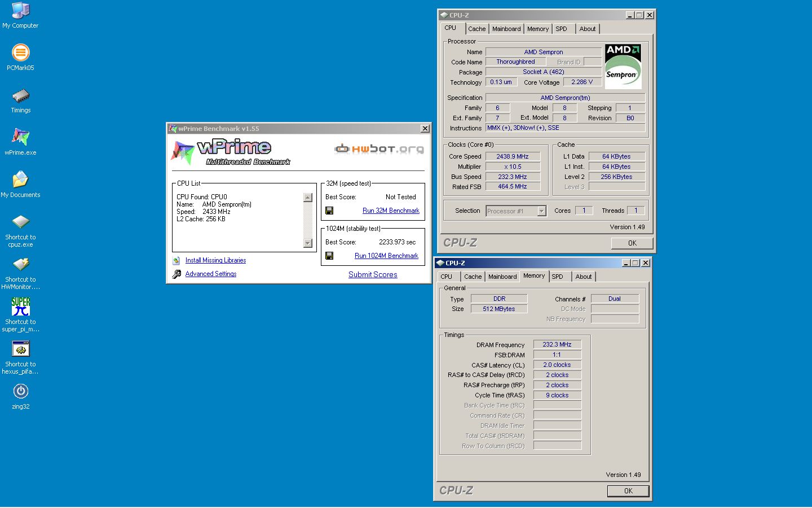
Task: Select the Shortcut to cpuz.exe icon
Action: (x=20, y=222)
